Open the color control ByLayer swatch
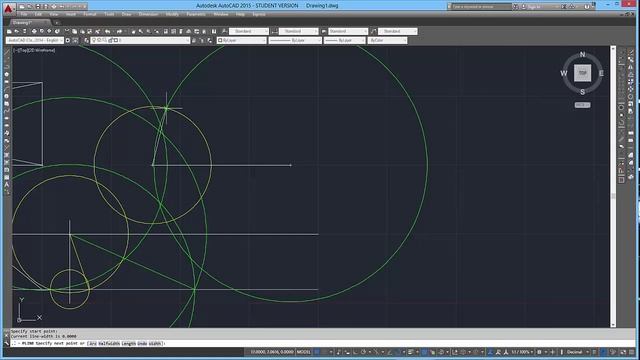Screen dimensions: 640x360 (x=242, y=40)
